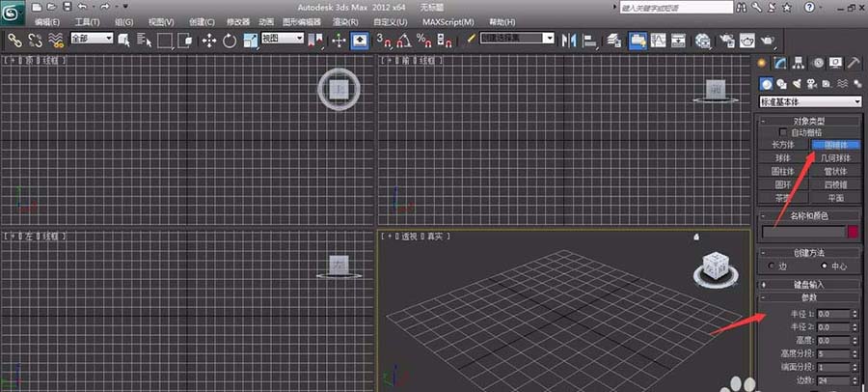Toggle the Percent Snap icon

[x=424, y=40]
